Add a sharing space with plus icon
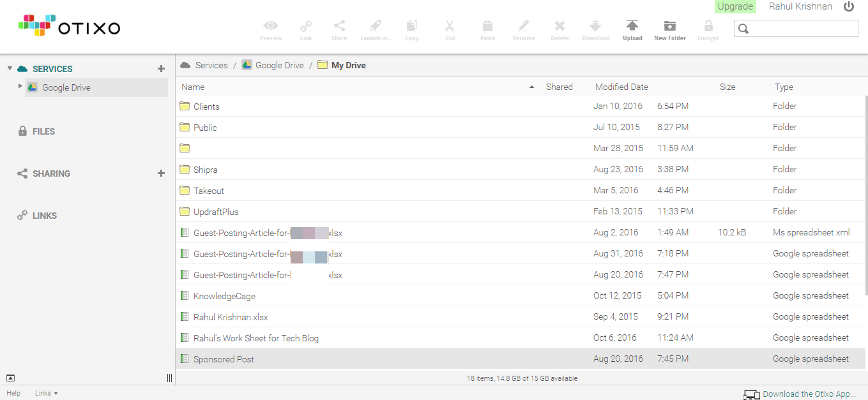Screen dimensions: 868x400 [161, 174]
